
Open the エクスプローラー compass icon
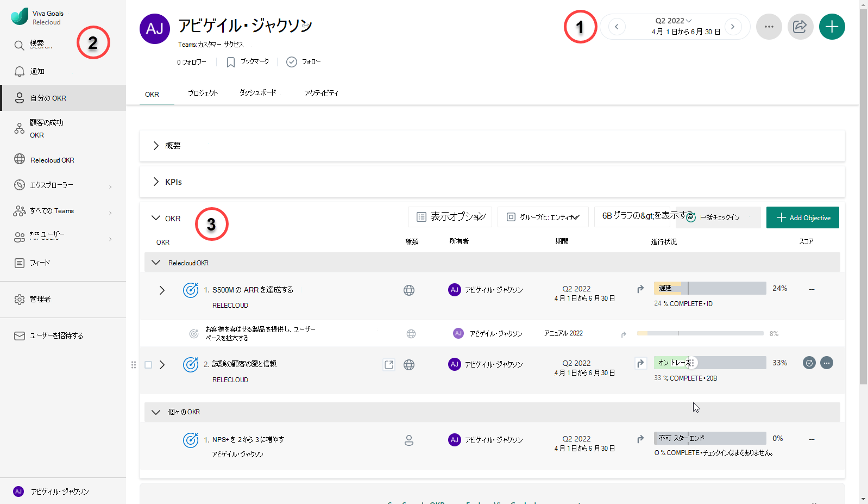(19, 185)
